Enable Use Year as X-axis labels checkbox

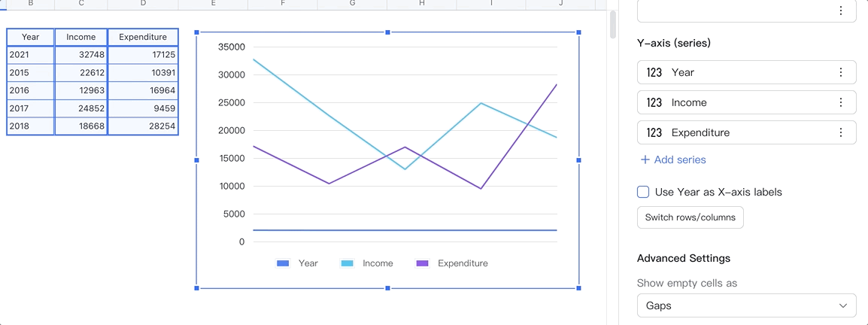[643, 192]
